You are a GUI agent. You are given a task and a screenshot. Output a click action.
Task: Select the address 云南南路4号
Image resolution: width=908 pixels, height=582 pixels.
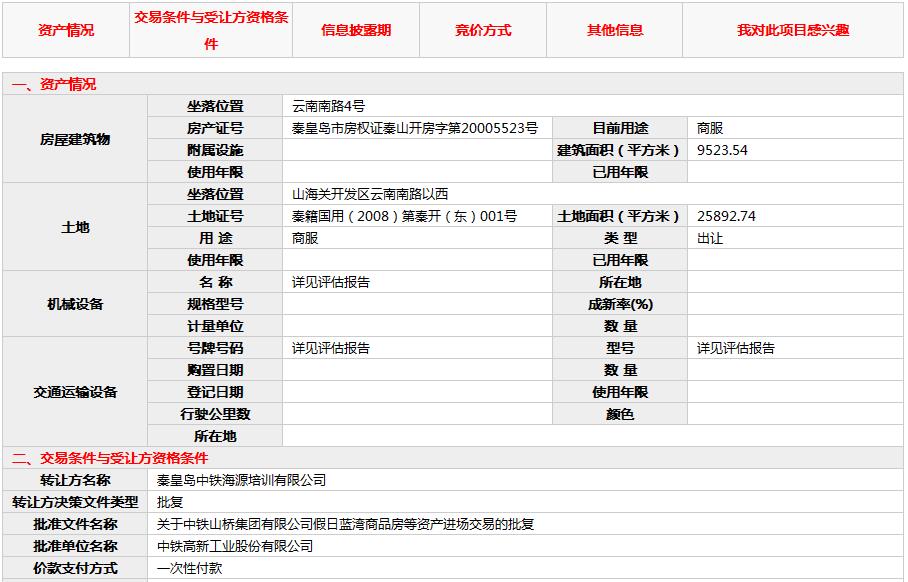[329, 106]
